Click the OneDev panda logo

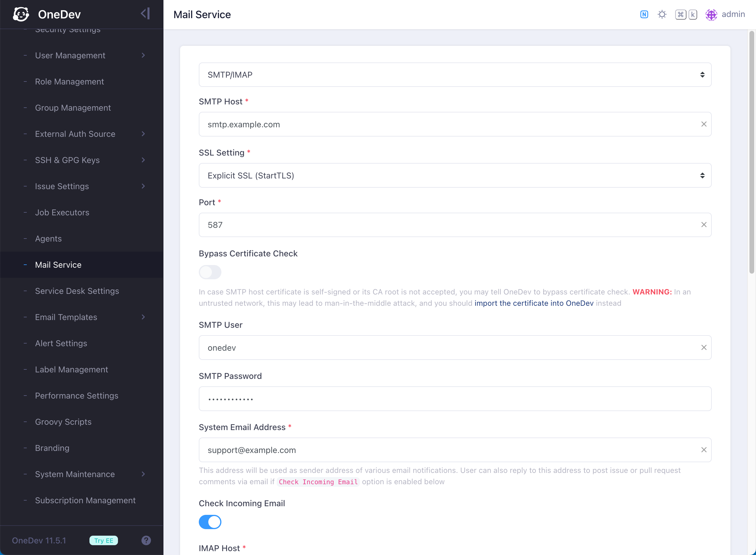click(x=21, y=14)
